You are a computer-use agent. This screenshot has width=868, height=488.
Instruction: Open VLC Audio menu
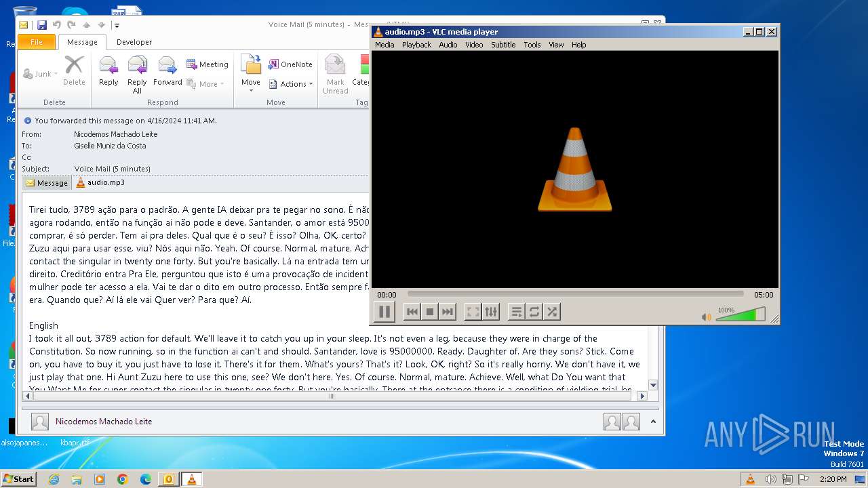448,45
